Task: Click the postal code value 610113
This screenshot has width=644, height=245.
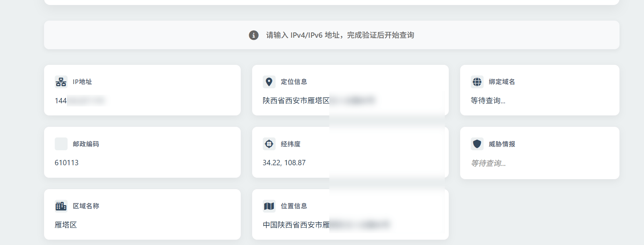Action: [x=66, y=163]
